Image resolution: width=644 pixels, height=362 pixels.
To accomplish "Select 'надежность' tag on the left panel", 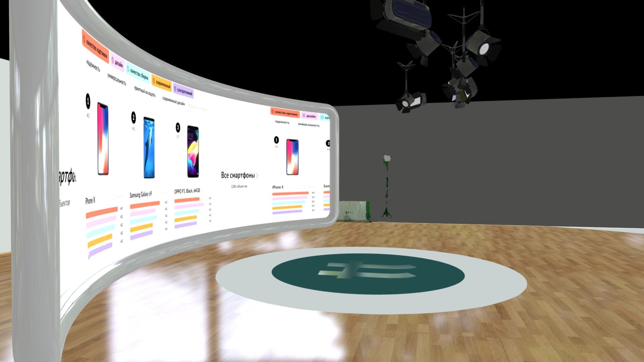I will [x=93, y=66].
